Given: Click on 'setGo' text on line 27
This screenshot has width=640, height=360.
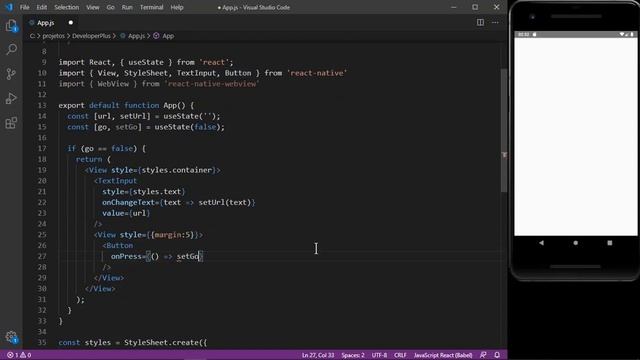Looking at the screenshot, I should click(187, 256).
